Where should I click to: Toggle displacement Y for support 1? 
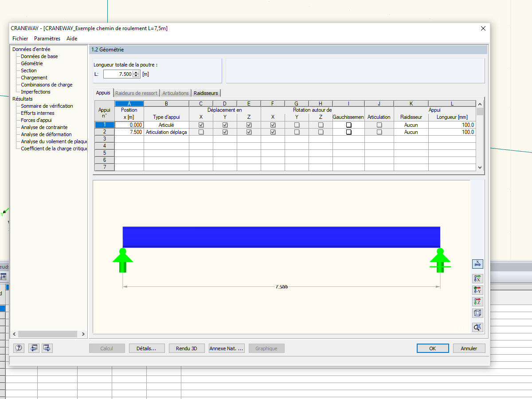pyautogui.click(x=225, y=125)
